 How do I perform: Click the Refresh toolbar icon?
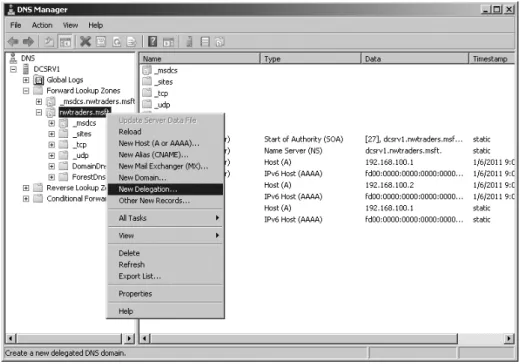[116, 42]
